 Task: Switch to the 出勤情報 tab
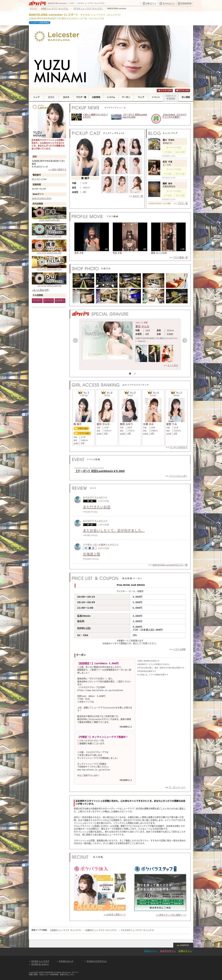tap(96, 97)
